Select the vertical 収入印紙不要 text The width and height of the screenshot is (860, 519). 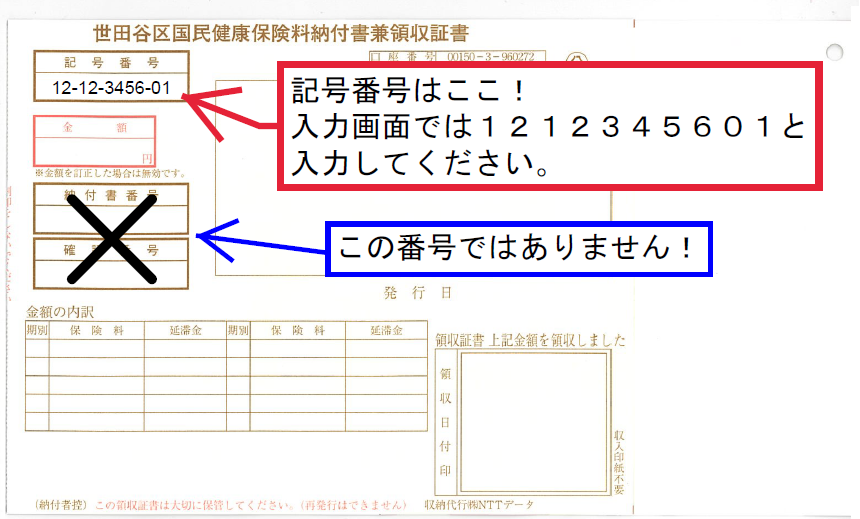click(619, 462)
